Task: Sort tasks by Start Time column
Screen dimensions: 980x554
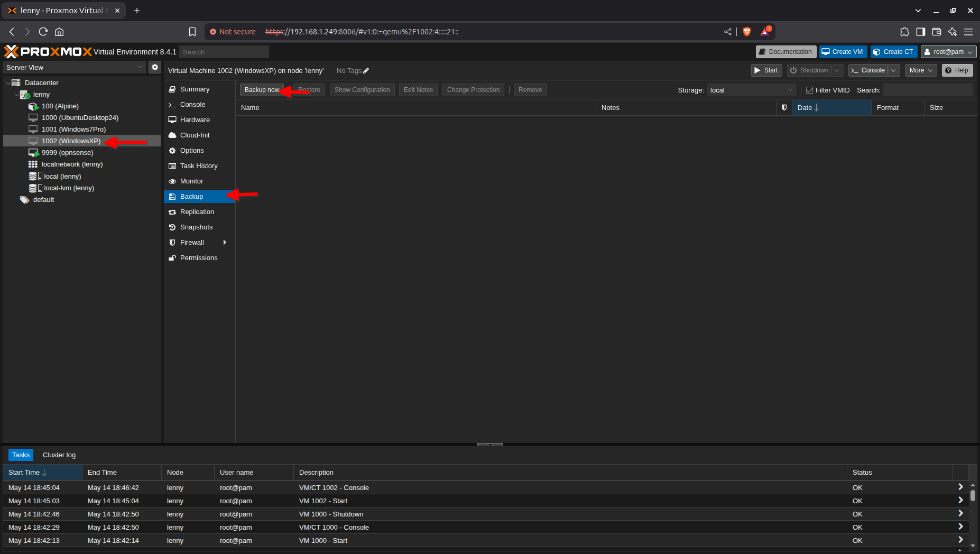Action: pyautogui.click(x=43, y=472)
